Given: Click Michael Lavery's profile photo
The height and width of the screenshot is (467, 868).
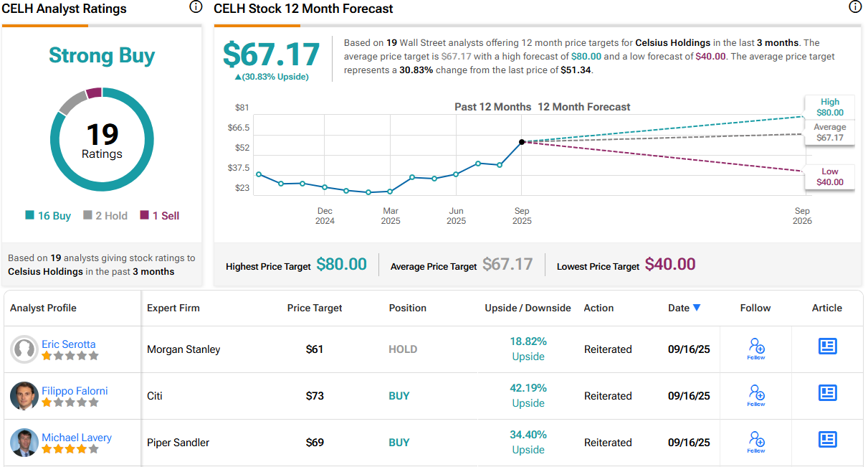Looking at the screenshot, I should click(24, 443).
